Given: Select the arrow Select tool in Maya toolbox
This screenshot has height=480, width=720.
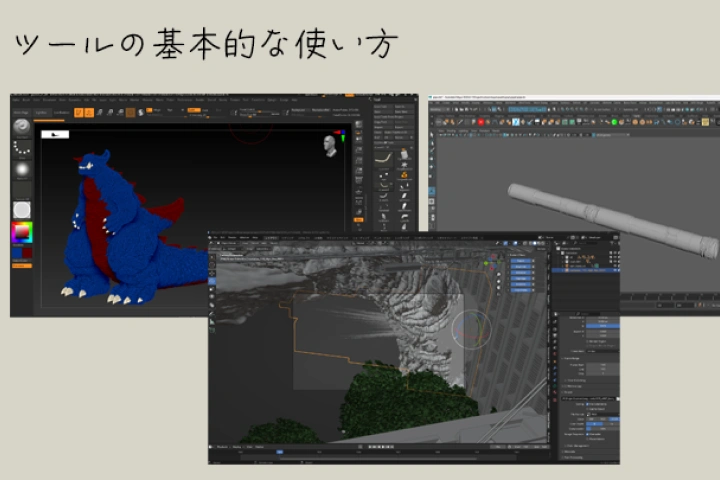Looking at the screenshot, I should pos(431,135).
